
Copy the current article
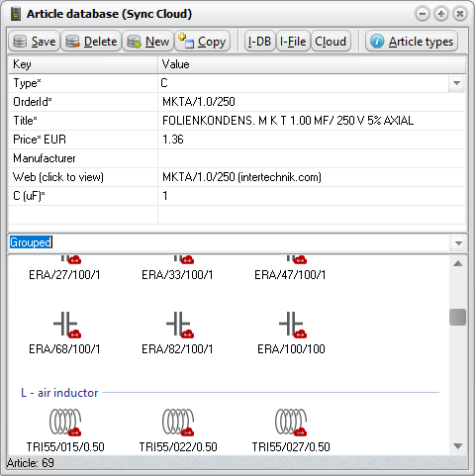coord(202,42)
